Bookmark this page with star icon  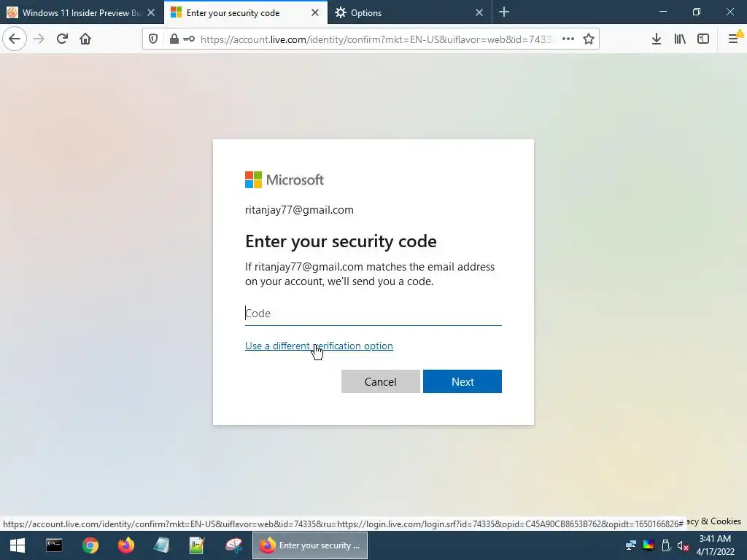click(589, 39)
